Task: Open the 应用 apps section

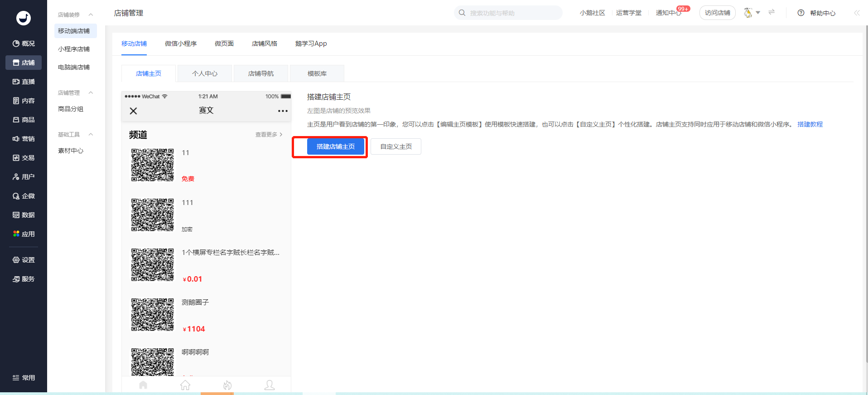Action: [x=24, y=234]
